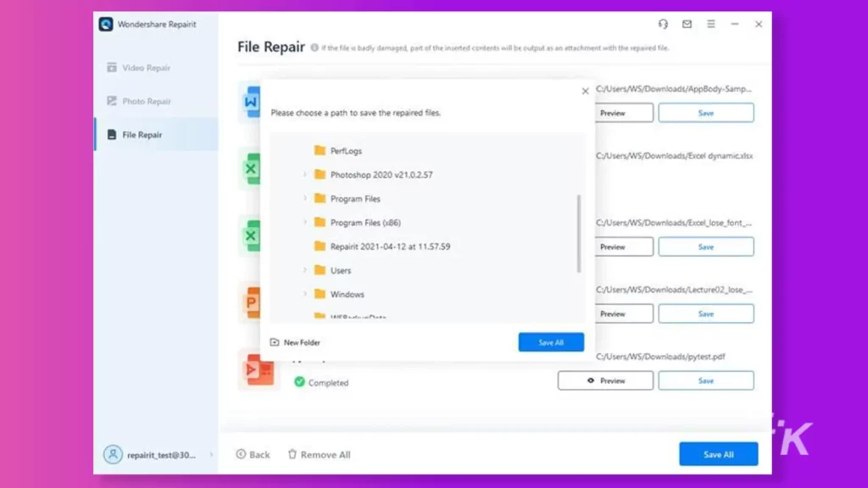Viewport: 868px width, 488px height.
Task: Go Back to the previous screen
Action: tap(253, 454)
